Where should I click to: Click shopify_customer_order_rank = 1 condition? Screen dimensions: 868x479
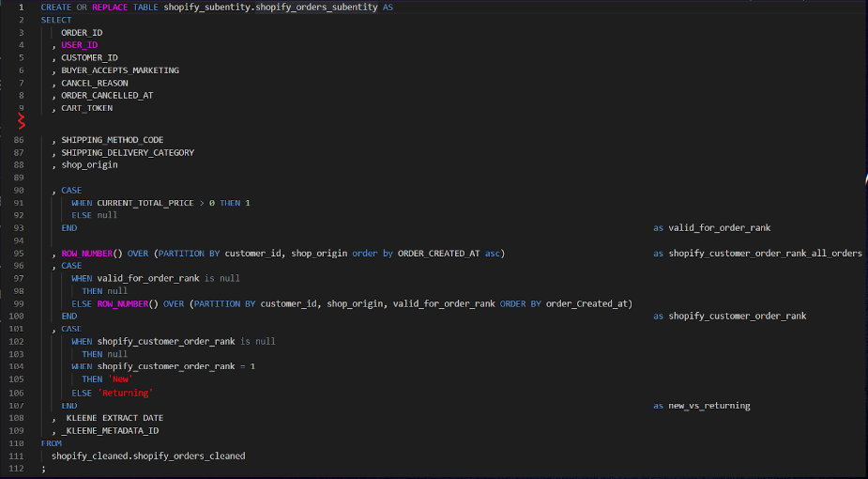coord(176,366)
